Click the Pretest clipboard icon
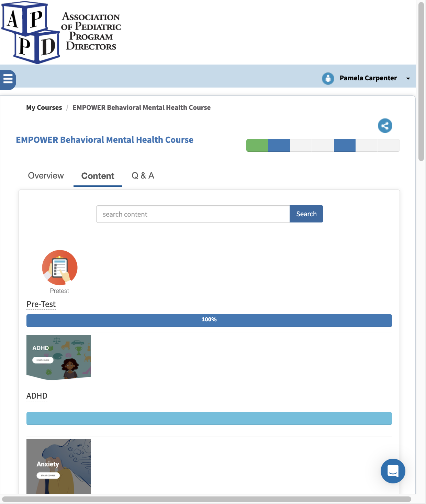Image resolution: width=426 pixels, height=504 pixels. (x=60, y=267)
